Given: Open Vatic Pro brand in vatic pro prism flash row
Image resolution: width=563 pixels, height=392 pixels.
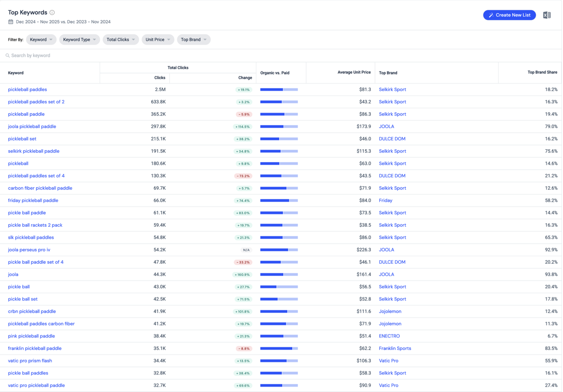Looking at the screenshot, I should [x=388, y=361].
